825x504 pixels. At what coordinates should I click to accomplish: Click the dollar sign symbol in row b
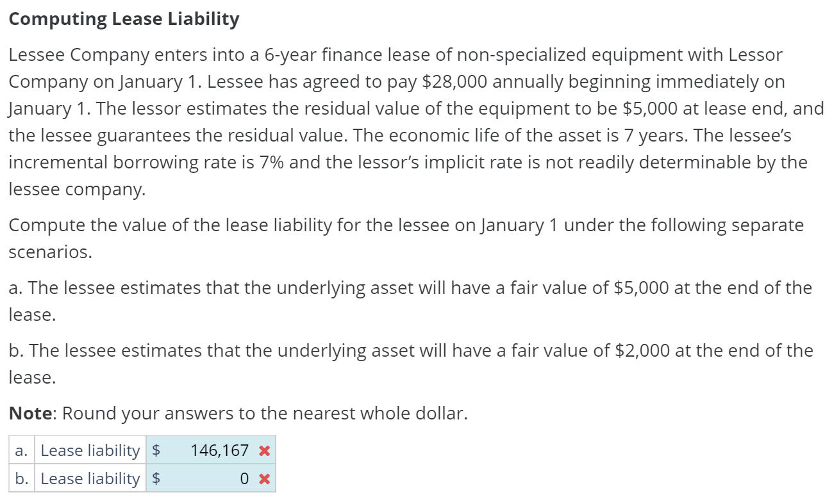coord(155,478)
